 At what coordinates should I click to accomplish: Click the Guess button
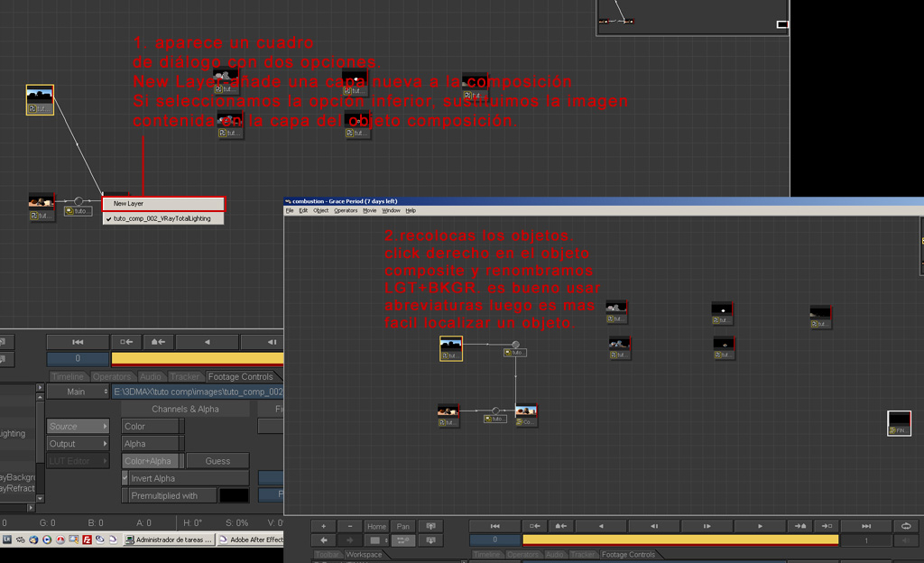(x=217, y=461)
